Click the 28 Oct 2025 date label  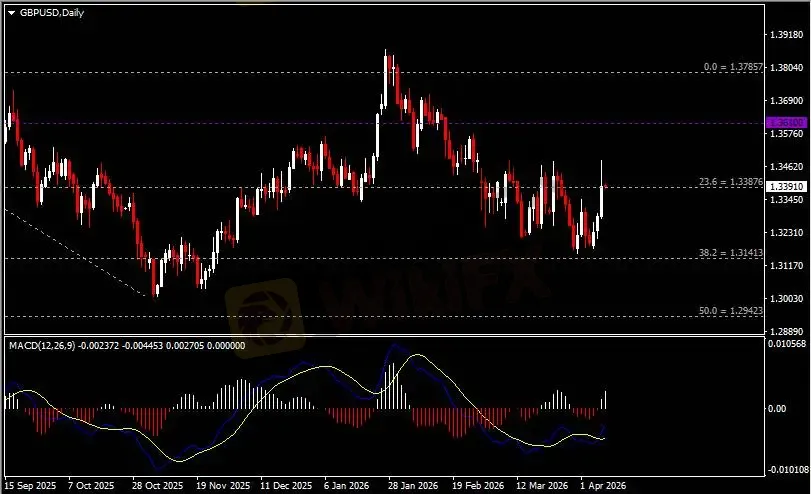157,486
